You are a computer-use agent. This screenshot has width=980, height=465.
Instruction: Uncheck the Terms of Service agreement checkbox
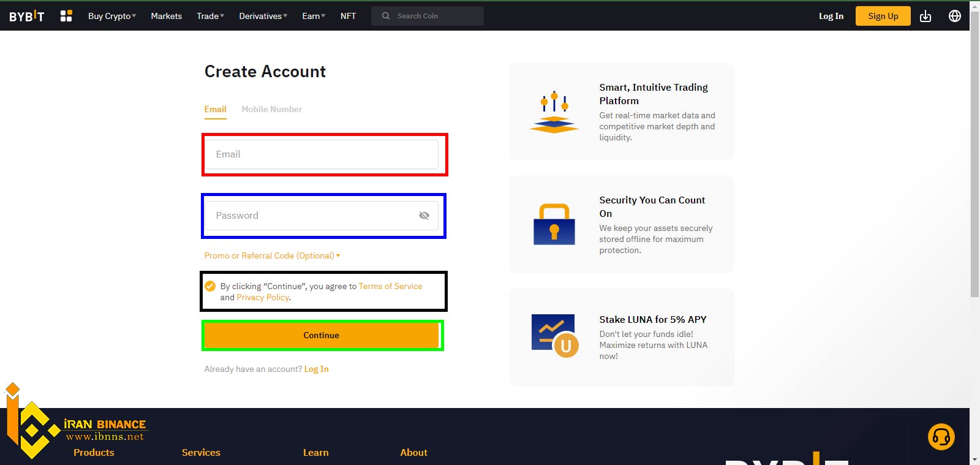pyautogui.click(x=210, y=286)
